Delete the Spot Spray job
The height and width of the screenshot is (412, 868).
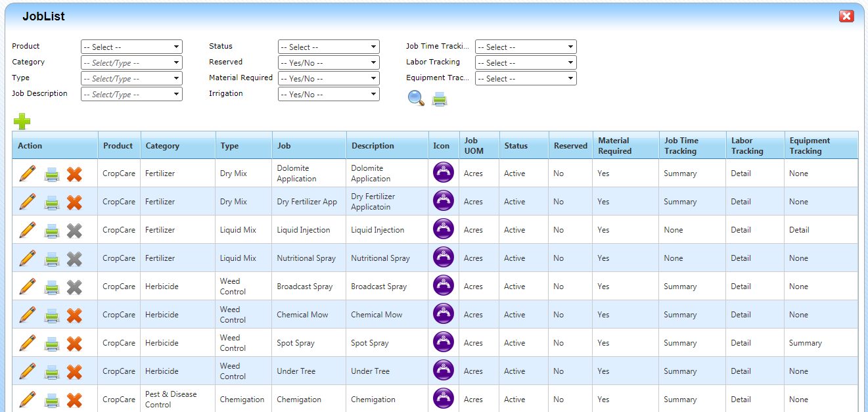point(74,344)
